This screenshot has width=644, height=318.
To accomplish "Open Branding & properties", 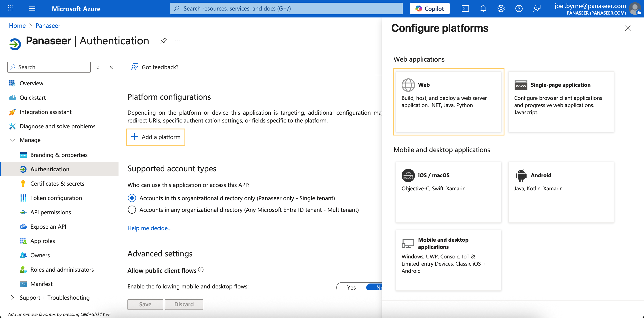I will [x=59, y=155].
